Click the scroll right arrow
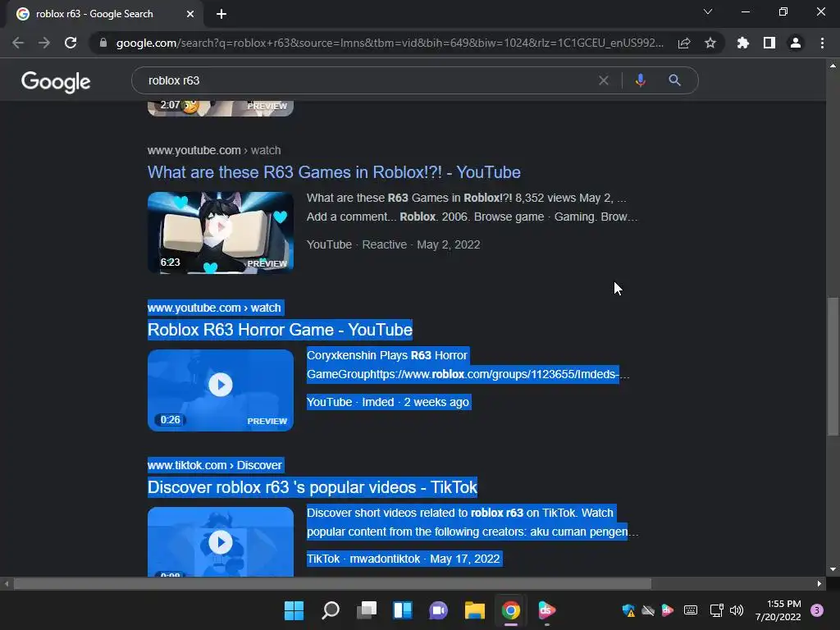The width and height of the screenshot is (840, 630). [819, 583]
